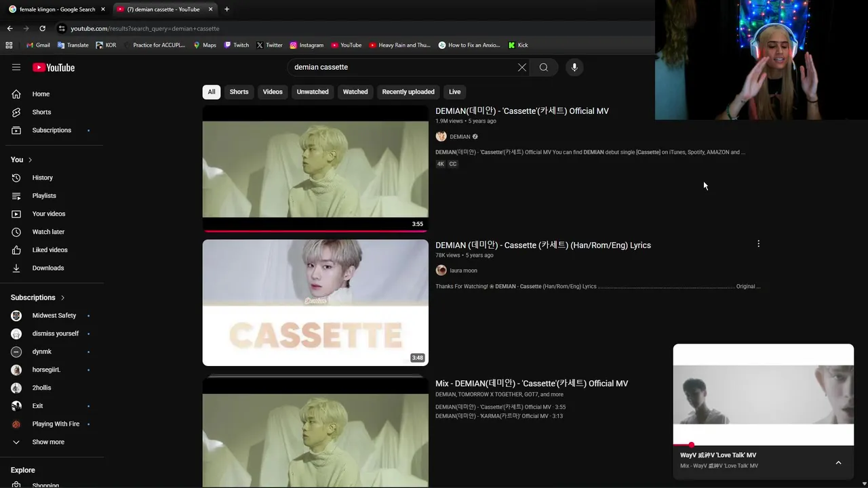Open the Cassette Official MV thumbnail

pos(315,169)
